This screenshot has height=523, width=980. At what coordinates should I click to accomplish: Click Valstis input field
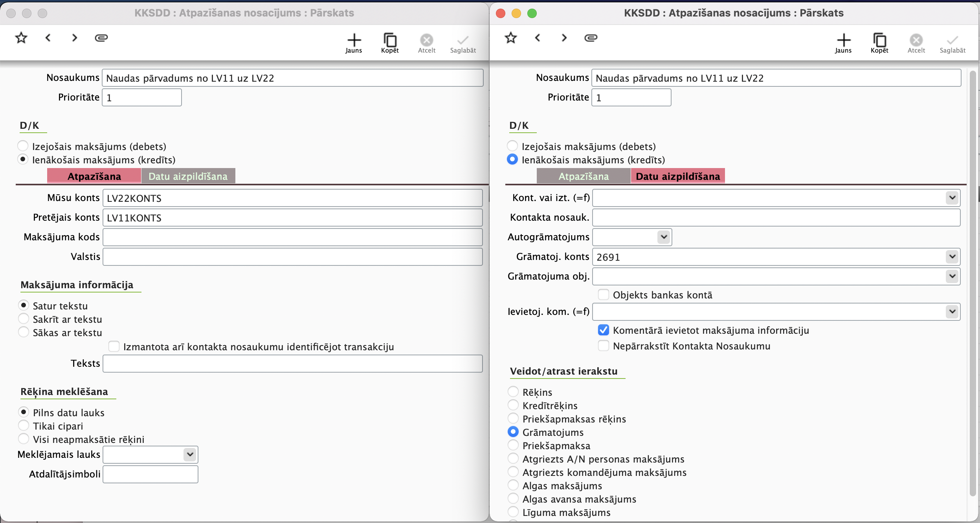tap(293, 257)
